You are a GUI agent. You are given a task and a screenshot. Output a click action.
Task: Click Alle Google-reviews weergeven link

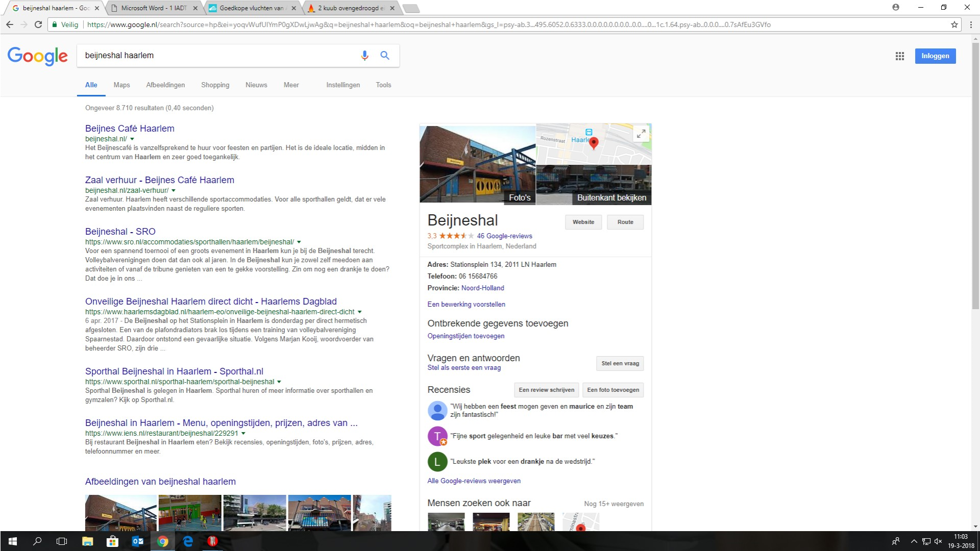click(x=474, y=481)
